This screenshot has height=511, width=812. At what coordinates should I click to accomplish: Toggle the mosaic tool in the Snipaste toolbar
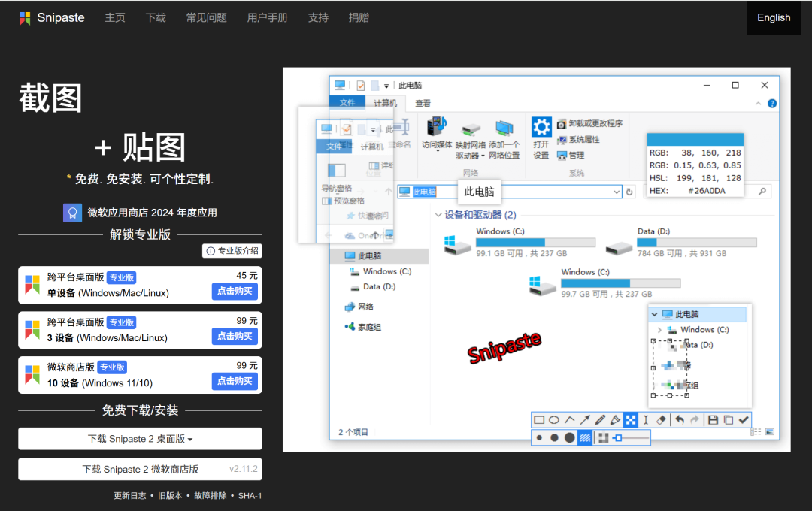tap(630, 420)
